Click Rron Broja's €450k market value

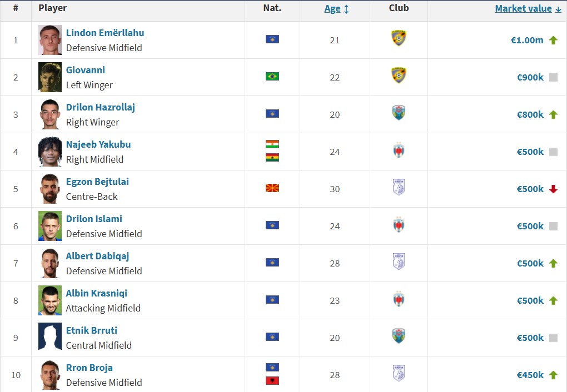point(530,375)
